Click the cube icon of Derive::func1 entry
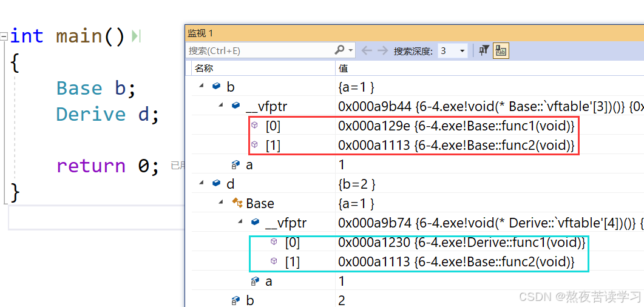This screenshot has width=644, height=307. click(x=274, y=241)
